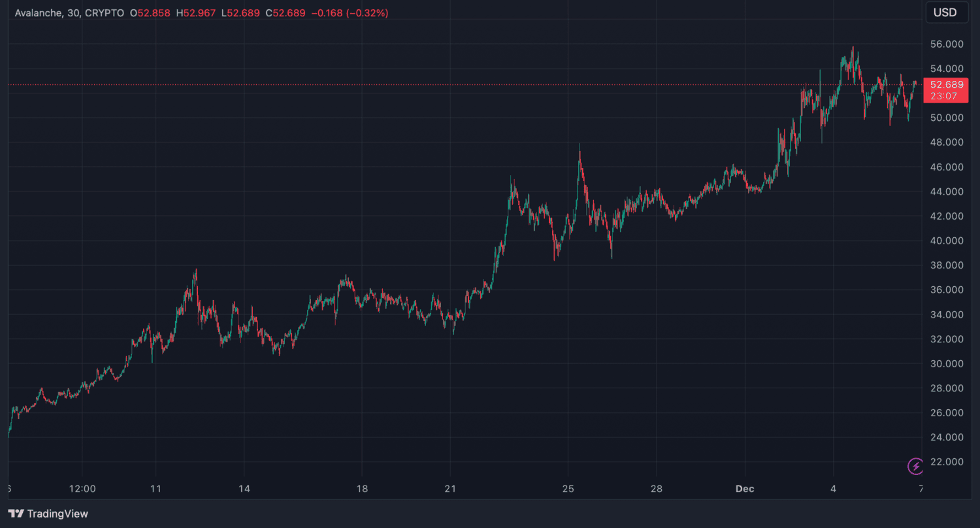Click the Open value O52.858

[x=153, y=13]
